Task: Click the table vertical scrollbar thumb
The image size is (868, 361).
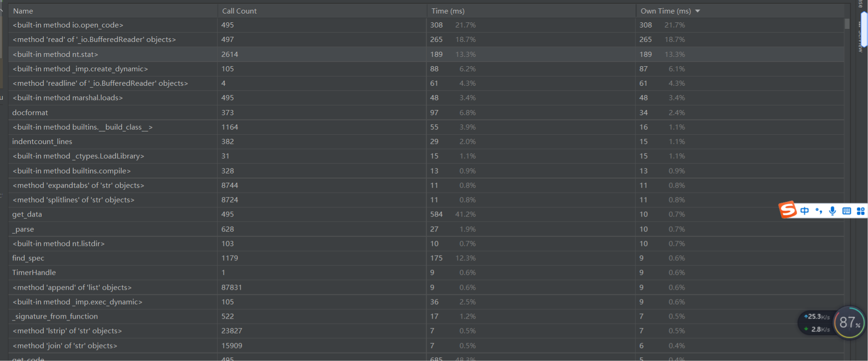Action: click(847, 24)
